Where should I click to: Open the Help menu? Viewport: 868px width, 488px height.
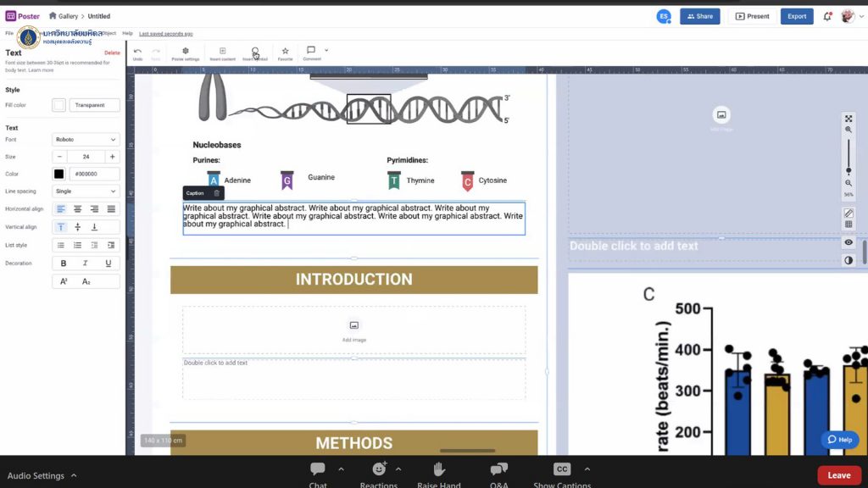click(x=127, y=33)
